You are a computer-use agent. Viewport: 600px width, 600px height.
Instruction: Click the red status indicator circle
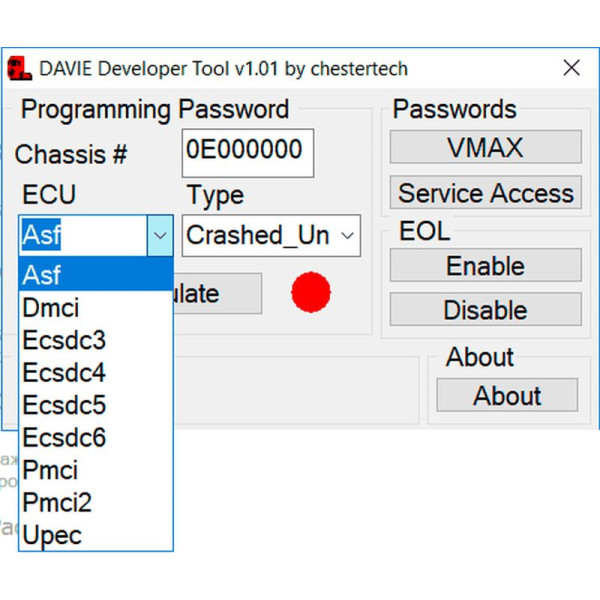point(311,292)
